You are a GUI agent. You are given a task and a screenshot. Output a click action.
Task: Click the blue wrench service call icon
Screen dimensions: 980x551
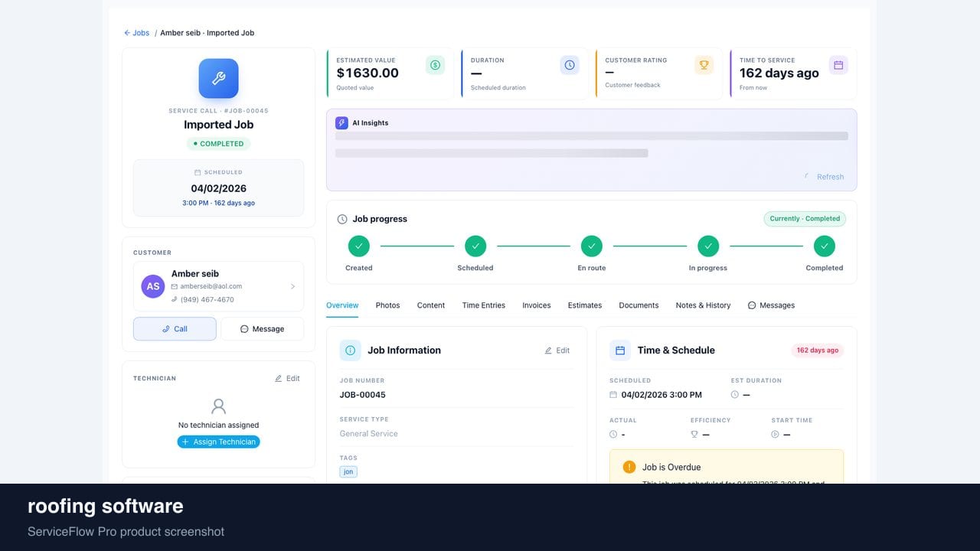click(x=218, y=78)
